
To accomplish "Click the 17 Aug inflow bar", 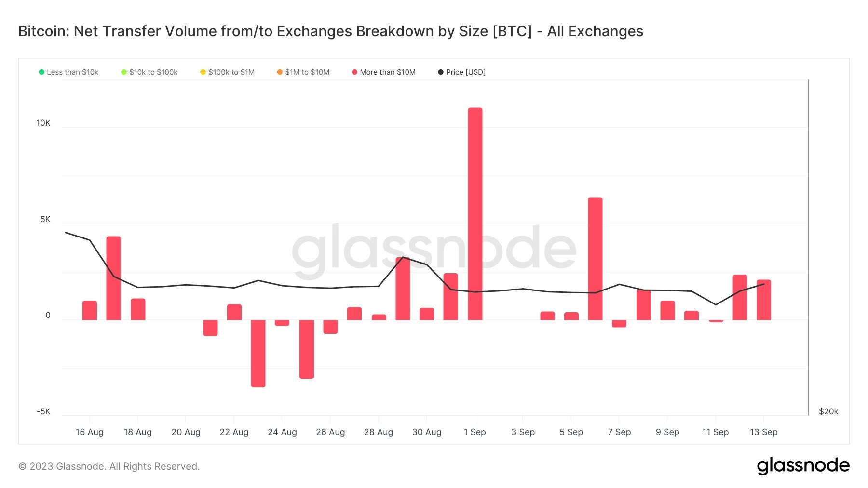I will tap(114, 278).
